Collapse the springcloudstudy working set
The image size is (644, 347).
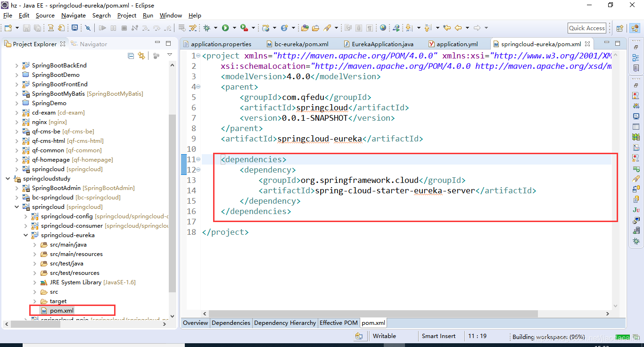pyautogui.click(x=8, y=179)
